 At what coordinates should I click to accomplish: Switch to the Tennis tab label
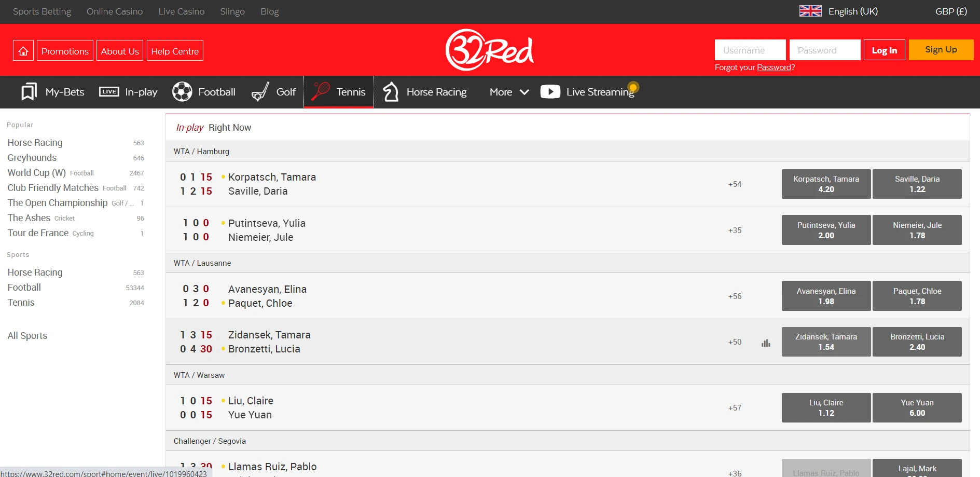[x=351, y=92]
